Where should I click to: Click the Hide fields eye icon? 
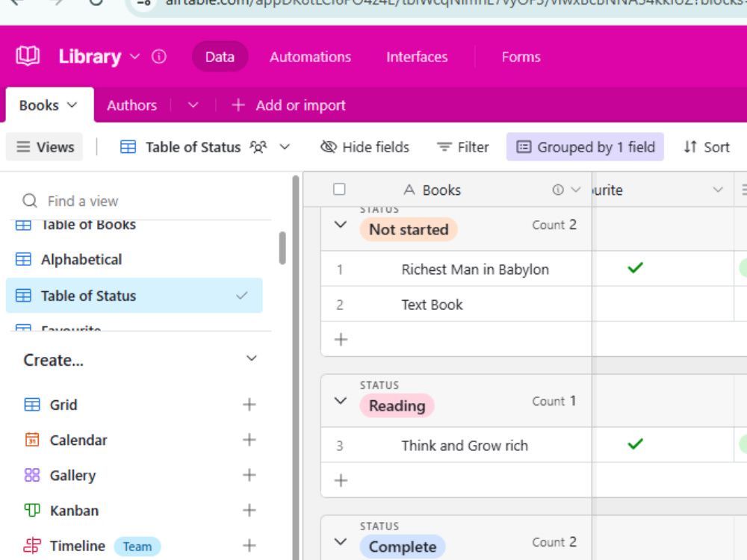tap(328, 147)
